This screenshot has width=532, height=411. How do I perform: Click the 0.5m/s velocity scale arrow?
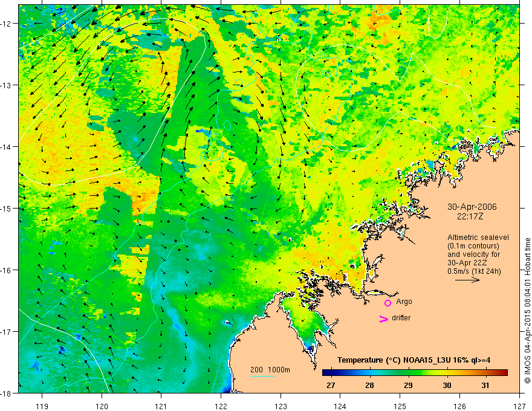(x=467, y=280)
